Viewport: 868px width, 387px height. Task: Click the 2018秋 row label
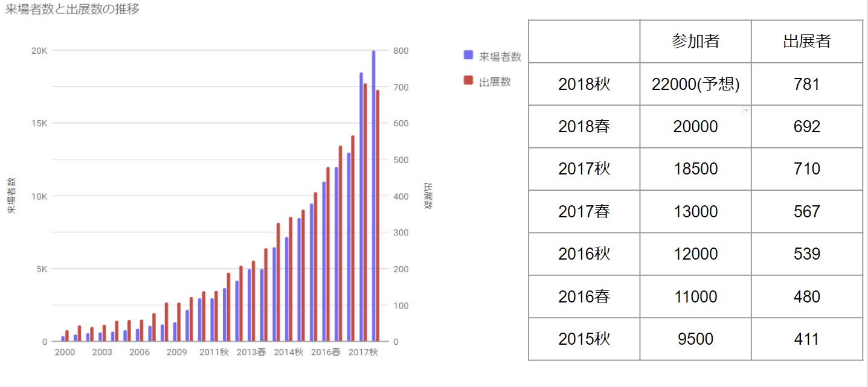pos(584,84)
